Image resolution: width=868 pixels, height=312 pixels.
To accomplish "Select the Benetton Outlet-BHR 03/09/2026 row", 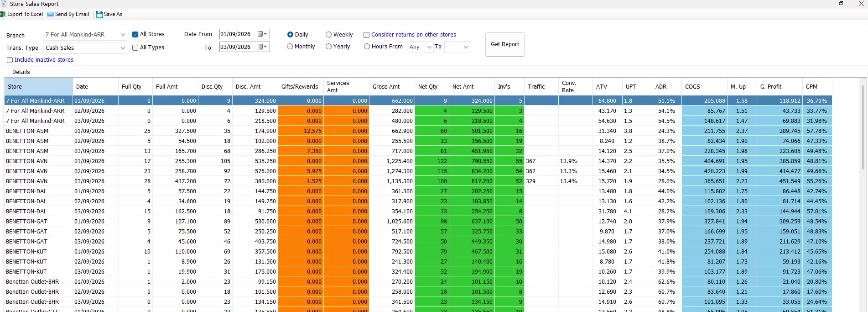I will click(x=418, y=302).
